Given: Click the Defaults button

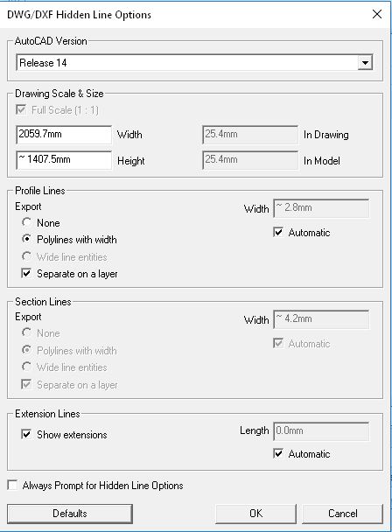Looking at the screenshot, I should coord(70,514).
